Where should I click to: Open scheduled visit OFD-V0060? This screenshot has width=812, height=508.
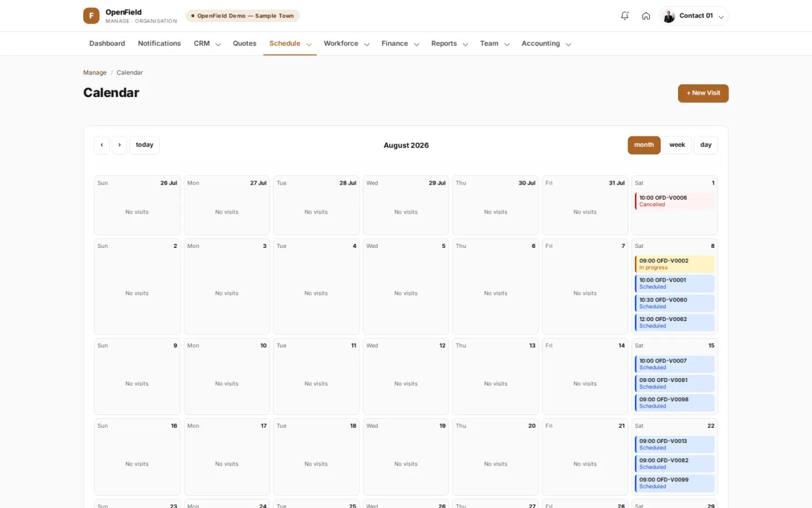(675, 303)
